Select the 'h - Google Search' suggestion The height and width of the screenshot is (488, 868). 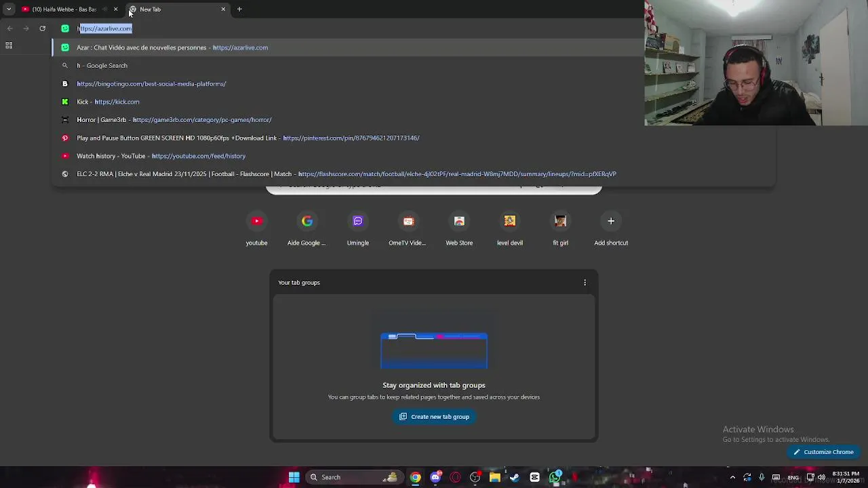pyautogui.click(x=347, y=66)
